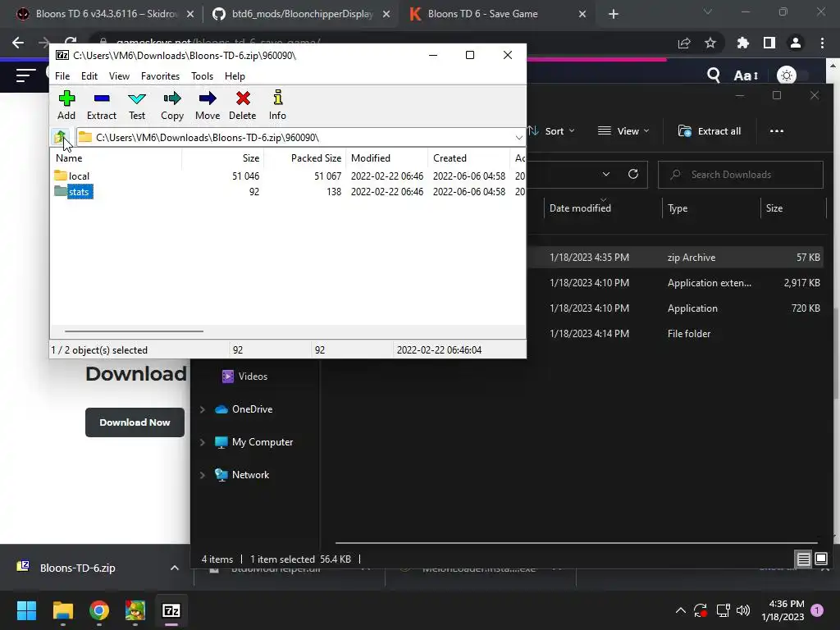Open Chrome Extensions puzzle icon
The width and height of the screenshot is (840, 630).
743,43
